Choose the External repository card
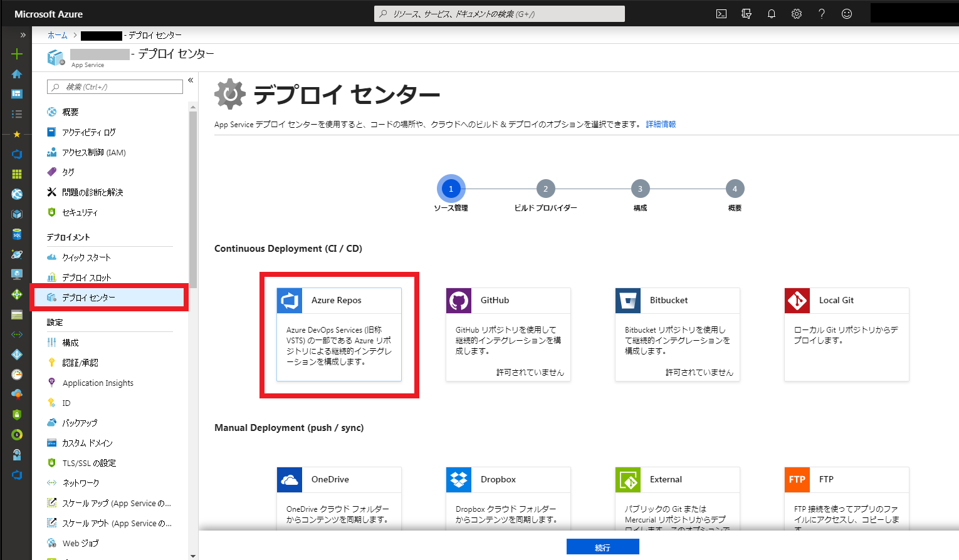The image size is (959, 560). [678, 499]
